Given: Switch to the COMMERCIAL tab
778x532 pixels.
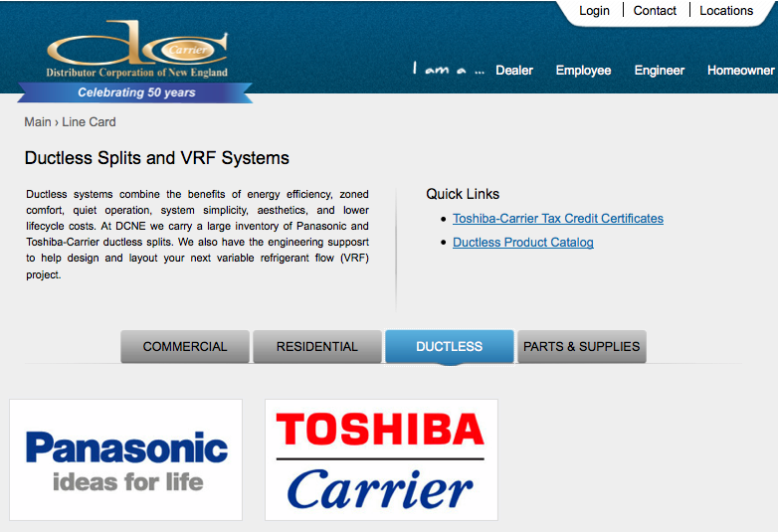Looking at the screenshot, I should 185,347.
